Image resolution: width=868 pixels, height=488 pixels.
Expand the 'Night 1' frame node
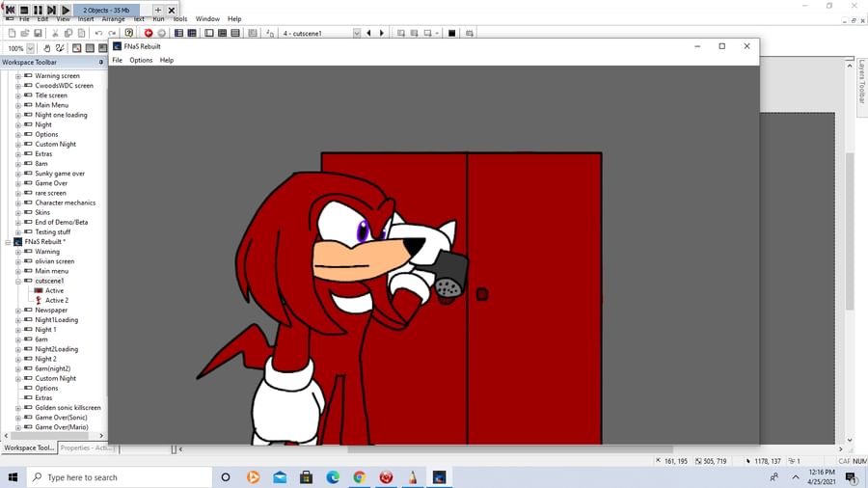point(17,330)
